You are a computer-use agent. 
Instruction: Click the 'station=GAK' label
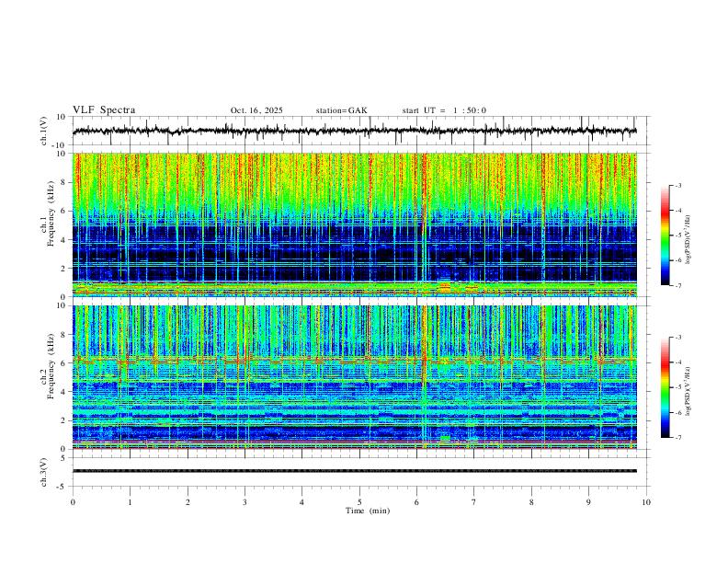341,110
